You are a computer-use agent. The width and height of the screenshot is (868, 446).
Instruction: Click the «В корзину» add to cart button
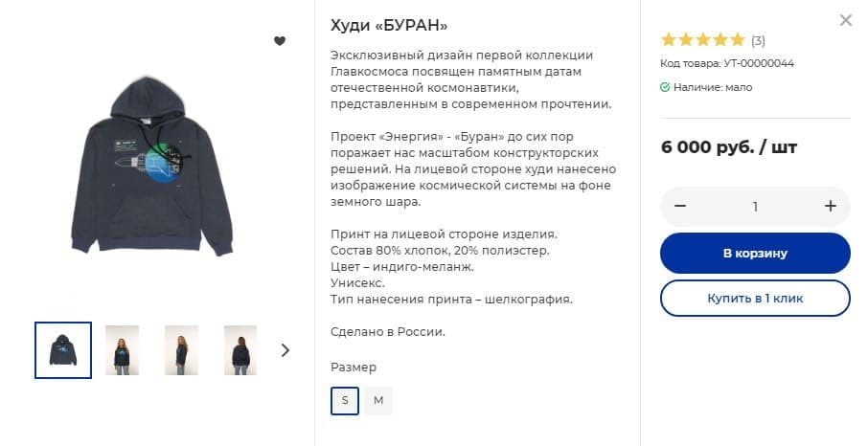[755, 253]
